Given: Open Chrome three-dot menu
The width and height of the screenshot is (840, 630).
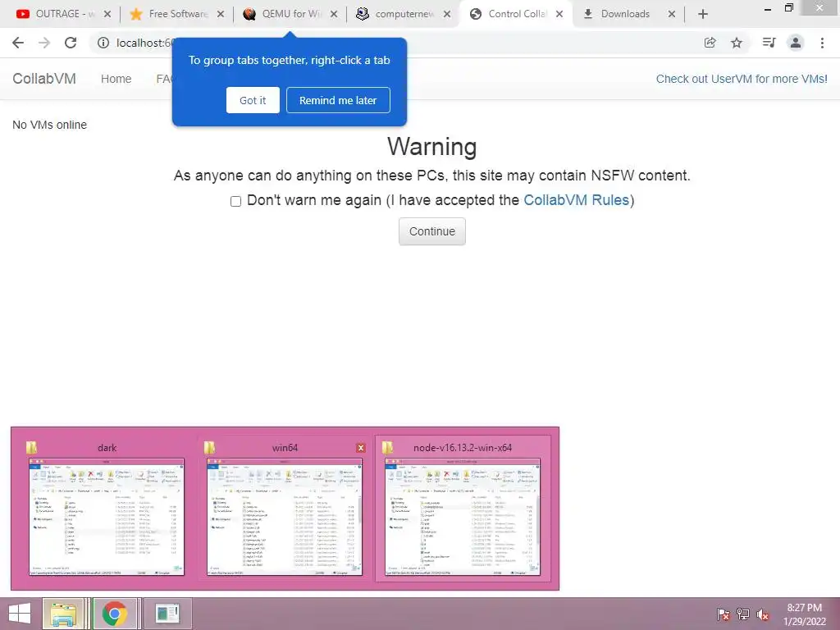Looking at the screenshot, I should [x=822, y=43].
